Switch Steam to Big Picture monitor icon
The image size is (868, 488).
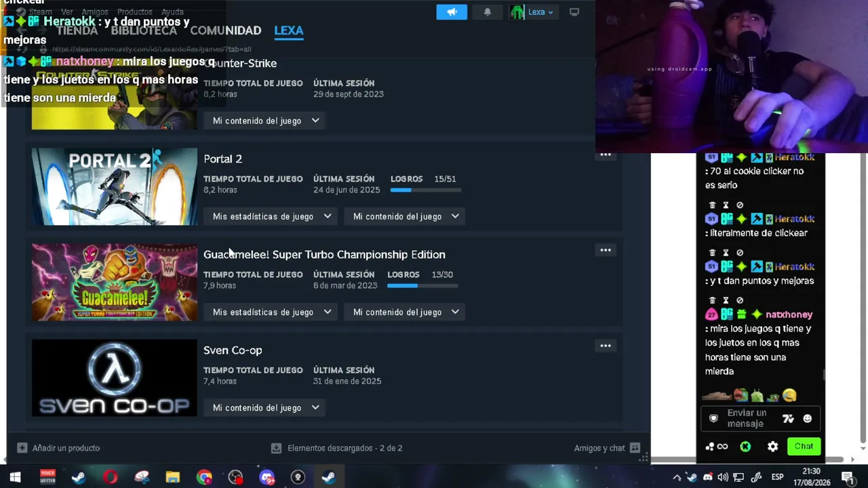tap(574, 12)
